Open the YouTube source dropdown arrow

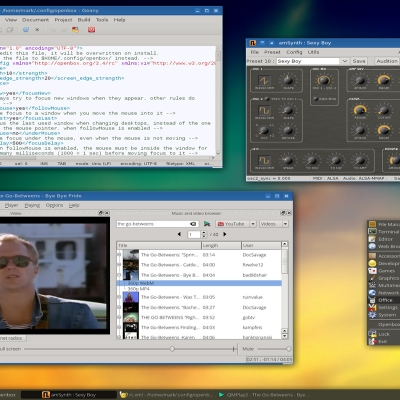[x=253, y=224]
